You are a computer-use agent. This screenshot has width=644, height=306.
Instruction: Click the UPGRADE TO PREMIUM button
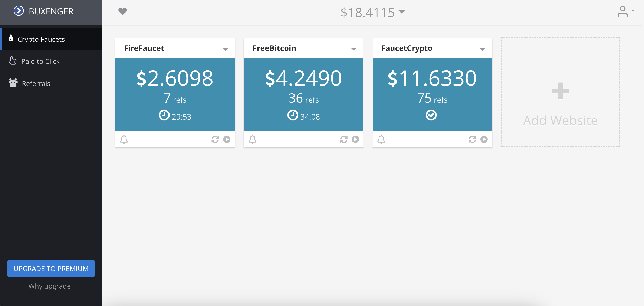point(51,269)
